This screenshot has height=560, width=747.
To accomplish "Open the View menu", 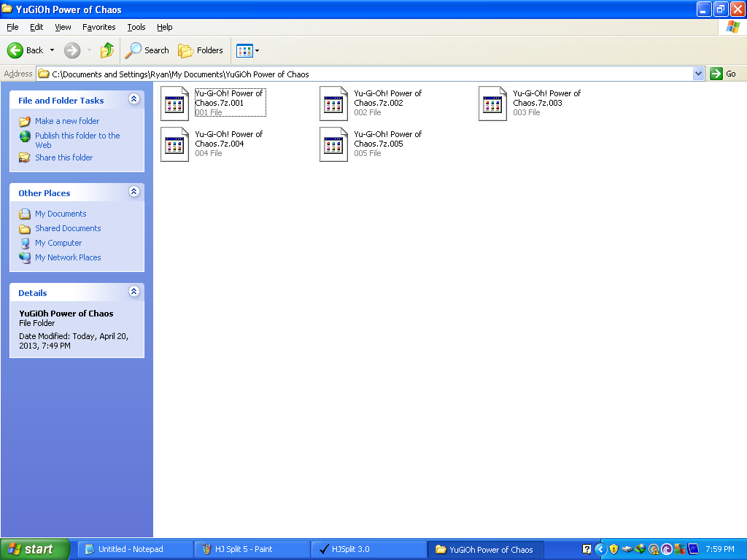I will [63, 27].
